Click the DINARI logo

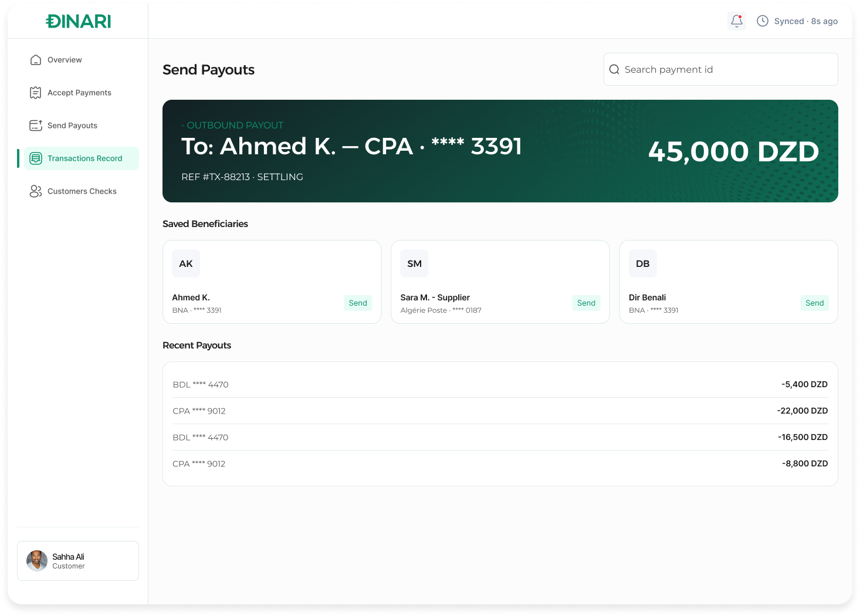pos(79,22)
